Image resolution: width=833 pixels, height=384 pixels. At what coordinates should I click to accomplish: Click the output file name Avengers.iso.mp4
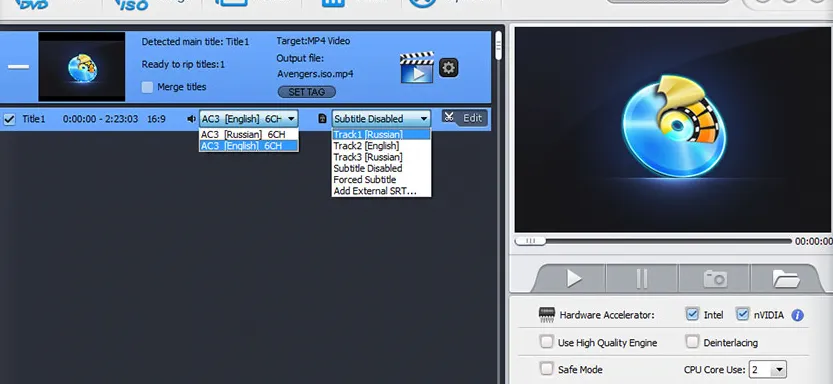[315, 74]
